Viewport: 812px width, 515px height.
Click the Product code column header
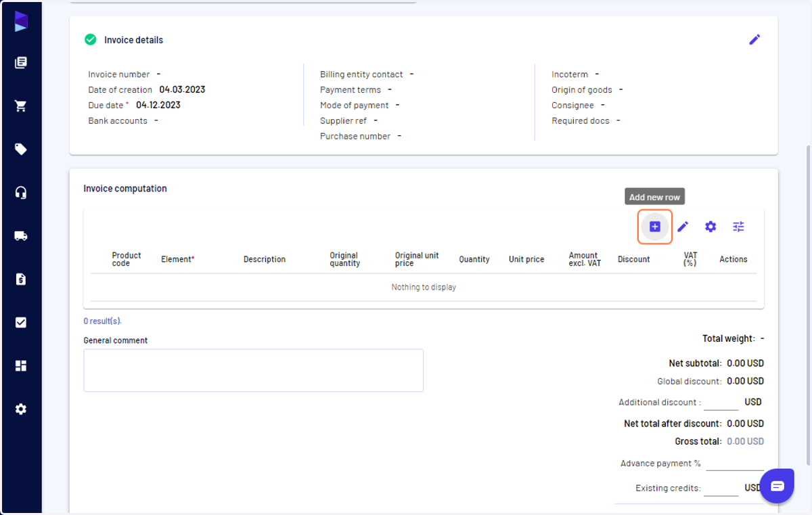click(x=127, y=259)
